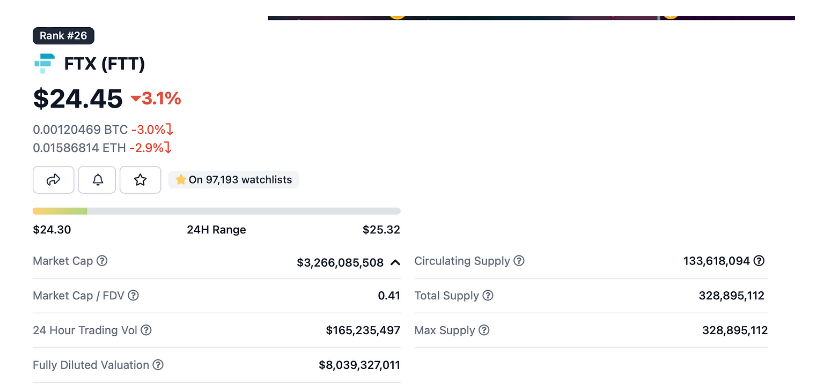The width and height of the screenshot is (834, 390).
Task: Click the FTX logo icon
Action: (45, 63)
